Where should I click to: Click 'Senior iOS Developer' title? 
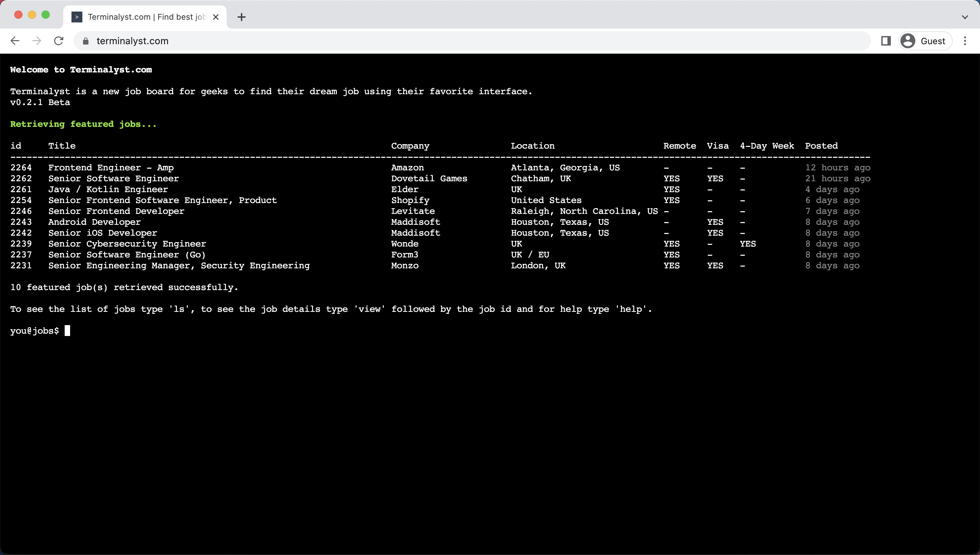click(102, 233)
